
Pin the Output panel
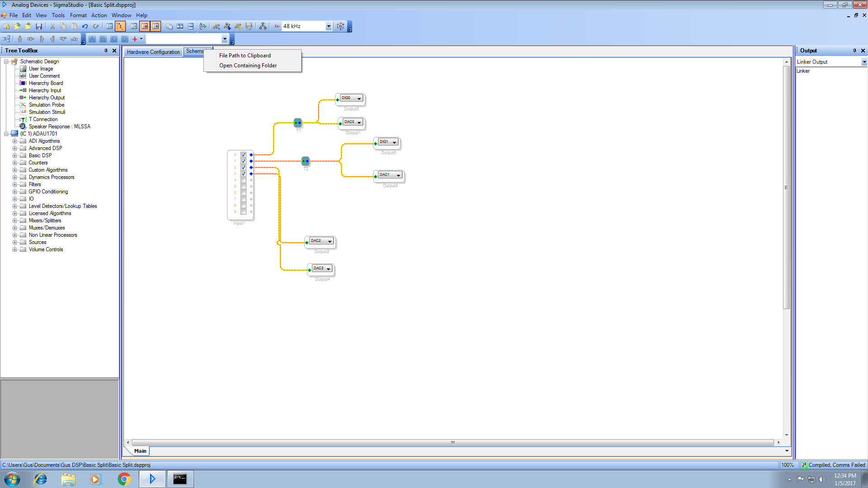point(854,51)
